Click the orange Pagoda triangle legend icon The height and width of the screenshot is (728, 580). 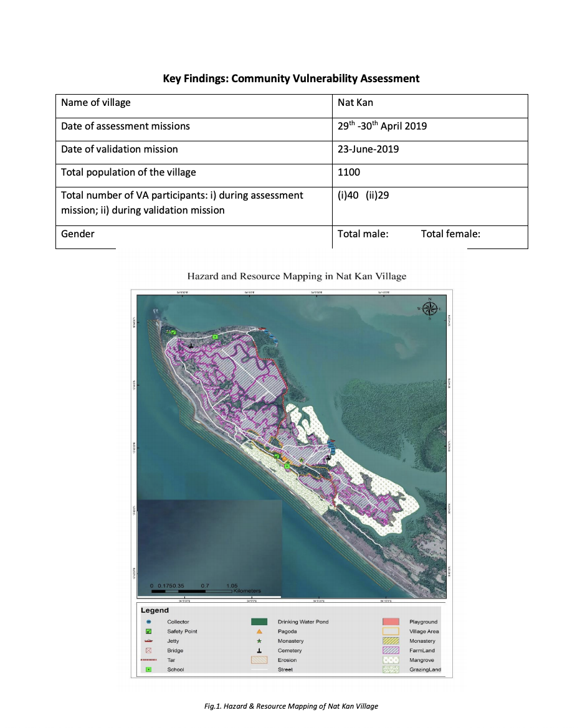(x=259, y=631)
